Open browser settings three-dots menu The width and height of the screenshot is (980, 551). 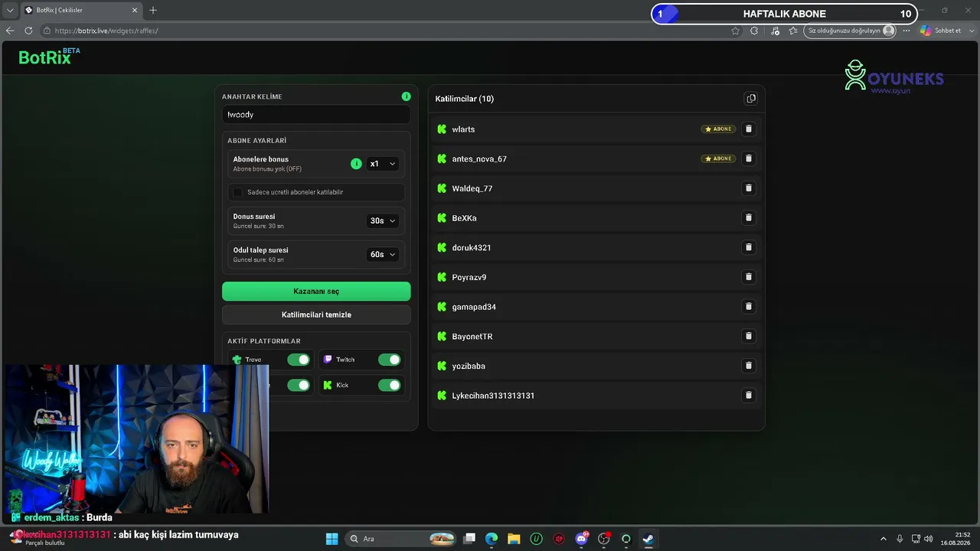coord(906,31)
